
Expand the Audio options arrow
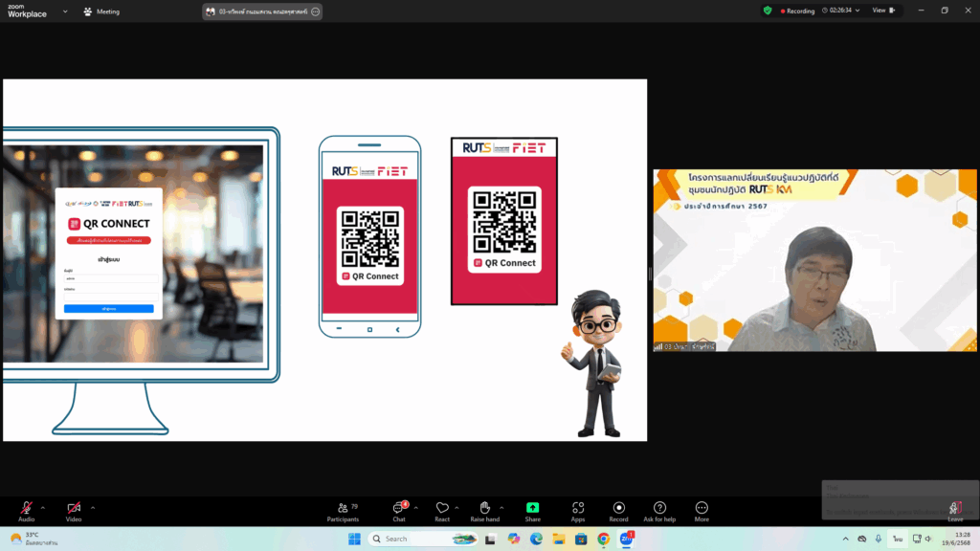(42, 508)
